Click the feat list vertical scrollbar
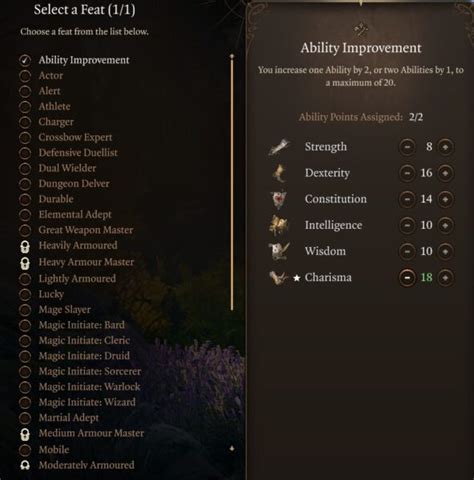The image size is (474, 480). tap(232, 183)
